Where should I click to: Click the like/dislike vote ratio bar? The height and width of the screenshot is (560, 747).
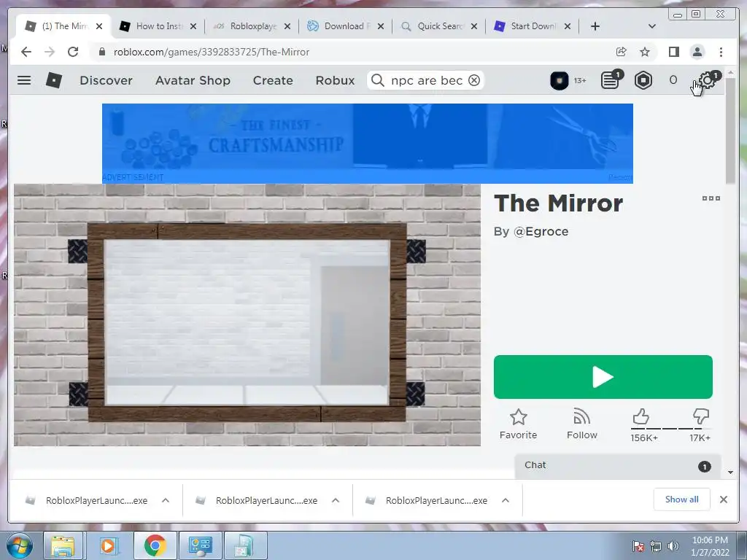click(x=670, y=429)
